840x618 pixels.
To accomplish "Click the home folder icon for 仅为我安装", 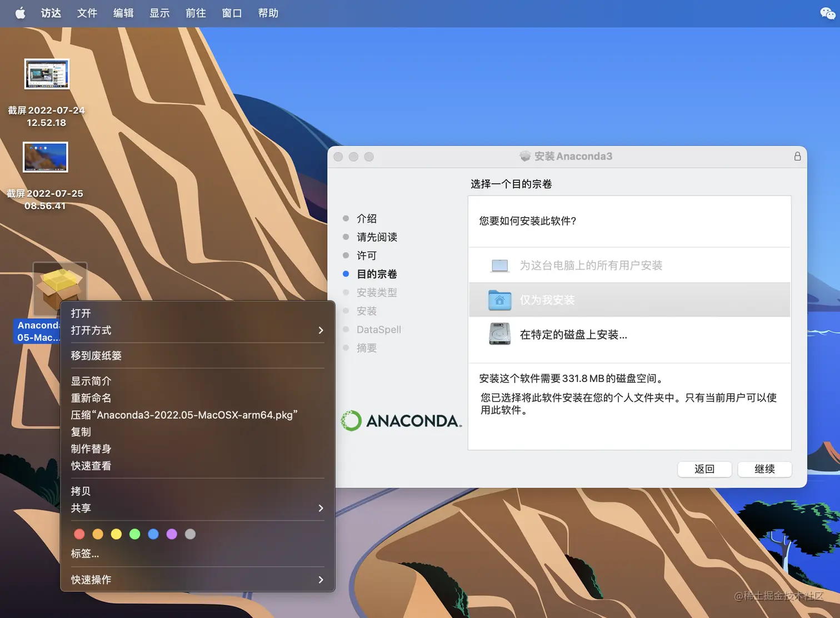I will coord(499,300).
